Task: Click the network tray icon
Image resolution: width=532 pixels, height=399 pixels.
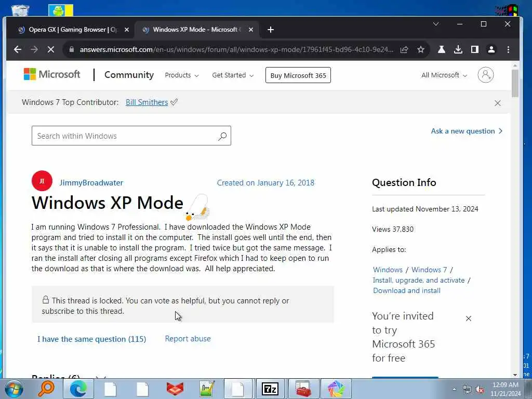Action: [467, 390]
